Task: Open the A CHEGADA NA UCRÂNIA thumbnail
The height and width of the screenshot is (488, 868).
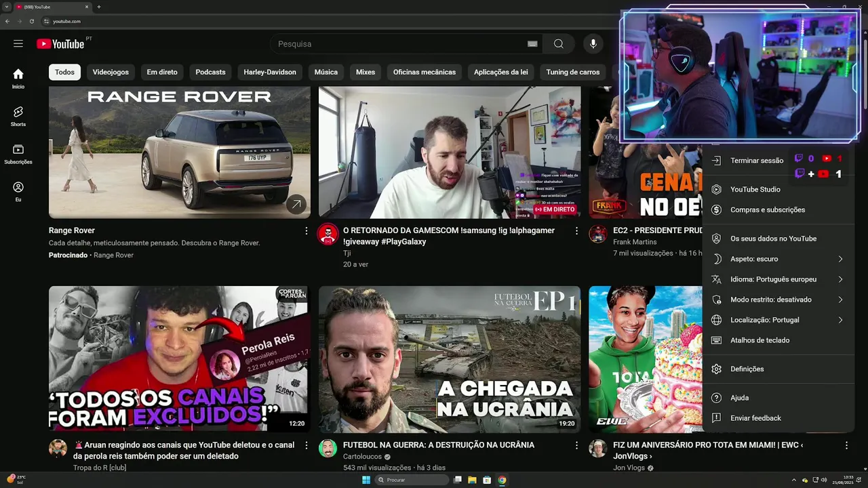Action: pyautogui.click(x=450, y=359)
